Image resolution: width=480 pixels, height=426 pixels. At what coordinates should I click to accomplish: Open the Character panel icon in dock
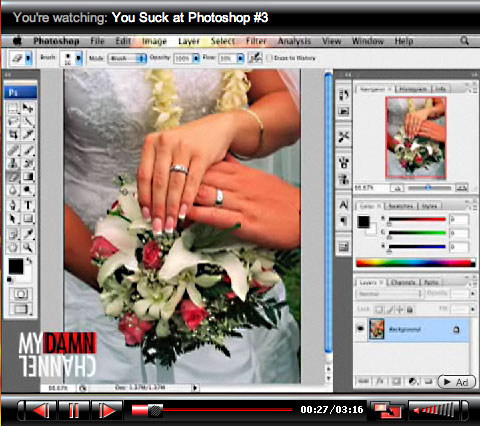tap(343, 204)
